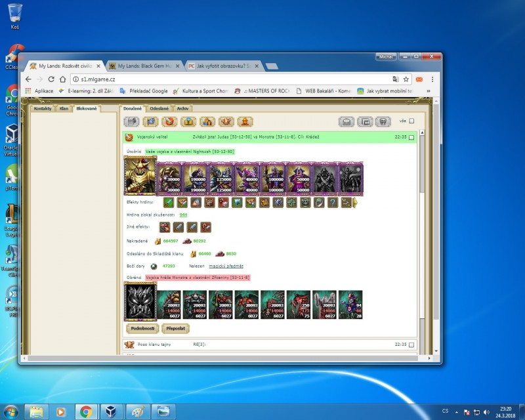Screen dimensions: 525x420
Task: Check the Vojenský velitel message checkbox
Action: (x=411, y=138)
